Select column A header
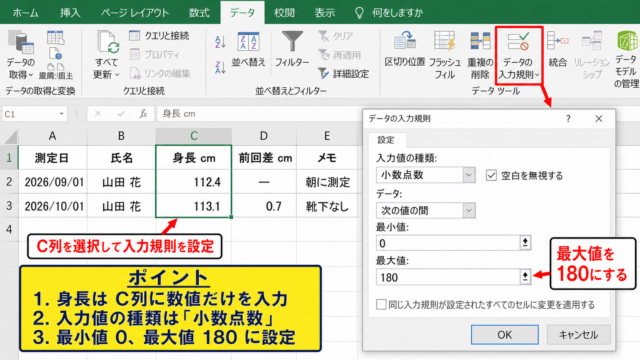The width and height of the screenshot is (640, 360). pos(52,136)
